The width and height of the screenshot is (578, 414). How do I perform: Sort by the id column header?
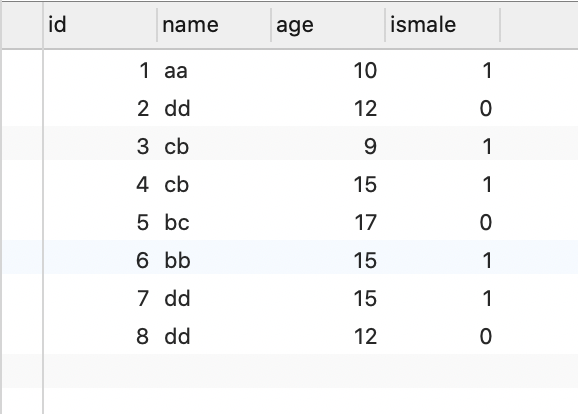100,25
